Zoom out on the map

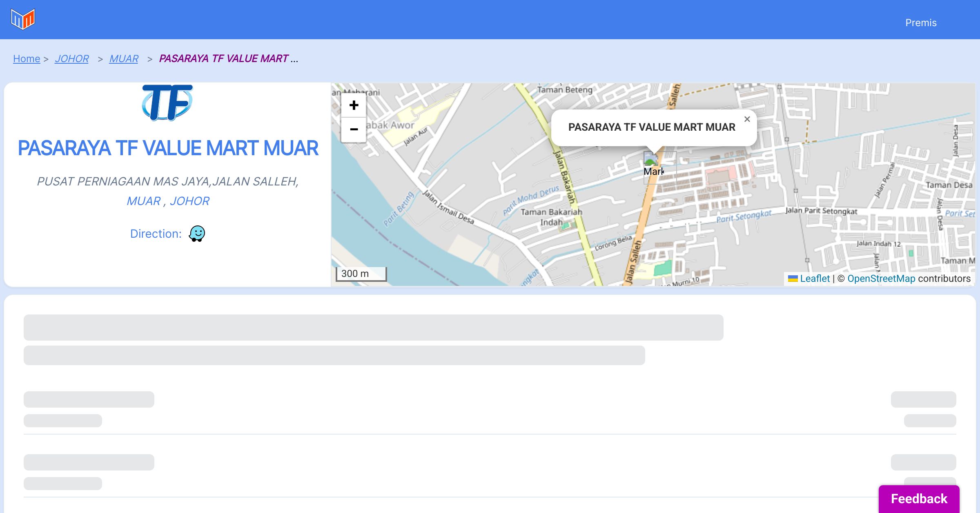(x=354, y=129)
